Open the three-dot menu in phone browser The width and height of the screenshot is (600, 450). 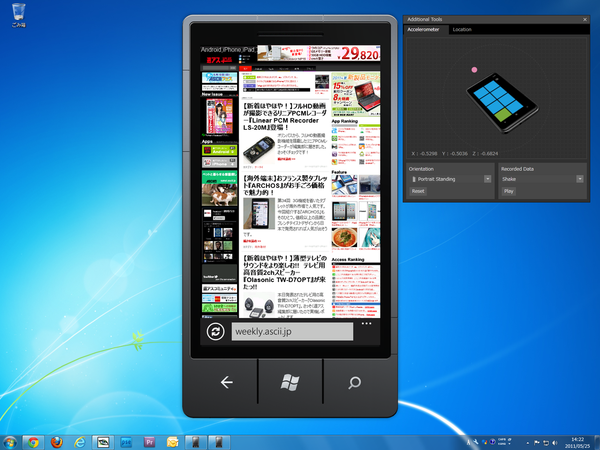(366, 324)
